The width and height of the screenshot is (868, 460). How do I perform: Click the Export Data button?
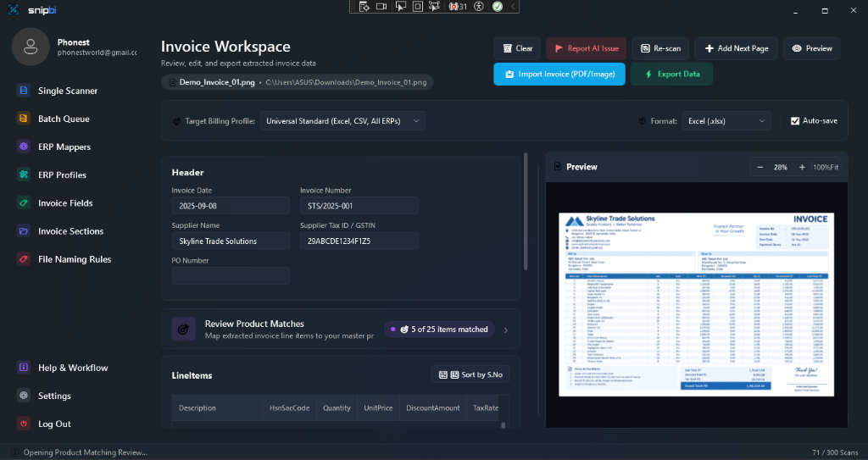[672, 74]
